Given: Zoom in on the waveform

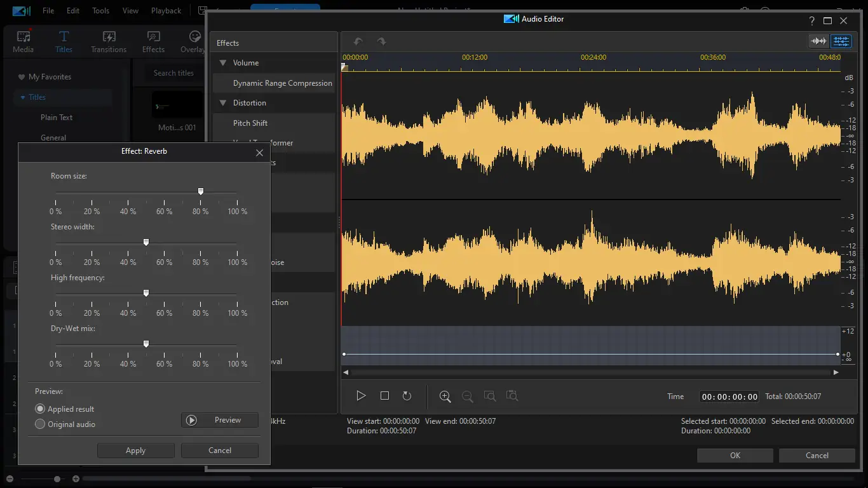Looking at the screenshot, I should pyautogui.click(x=445, y=396).
